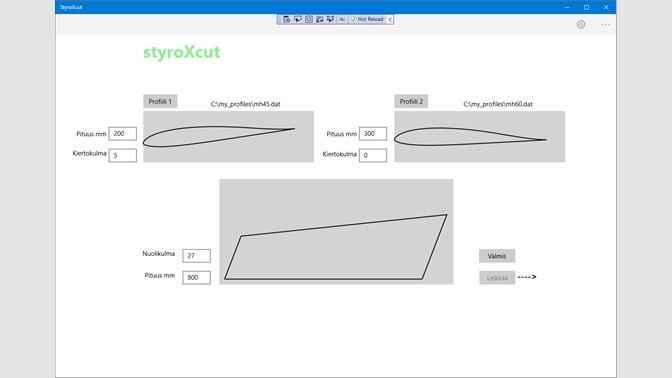Open the three-dots more menu
Viewport: 672px width, 378px height.
[605, 25]
